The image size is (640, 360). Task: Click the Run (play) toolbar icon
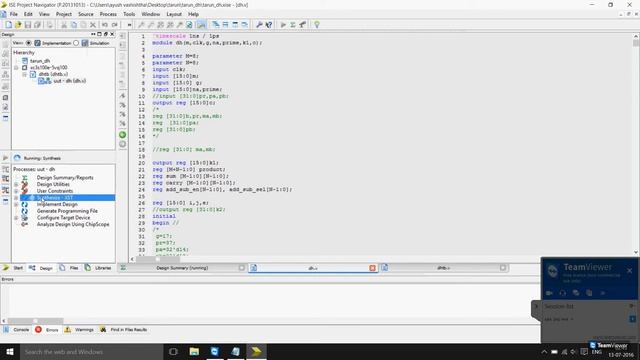point(283,25)
